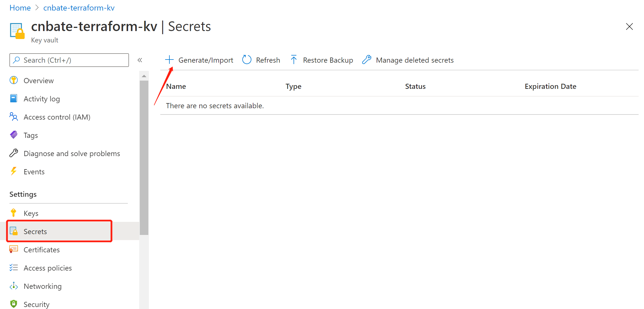Click the Settings section heading
644x309 pixels.
click(23, 194)
